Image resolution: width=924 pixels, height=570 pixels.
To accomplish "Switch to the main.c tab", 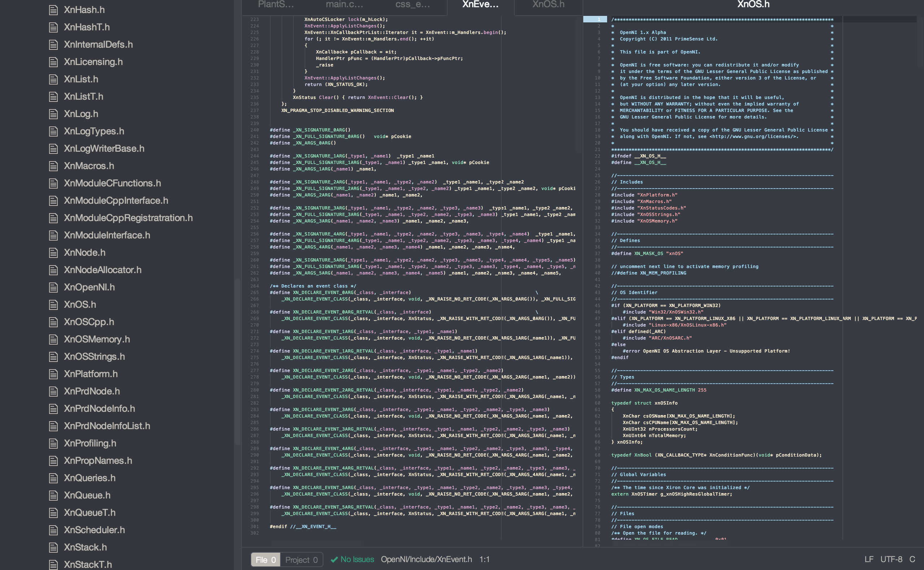I will coord(344,5).
